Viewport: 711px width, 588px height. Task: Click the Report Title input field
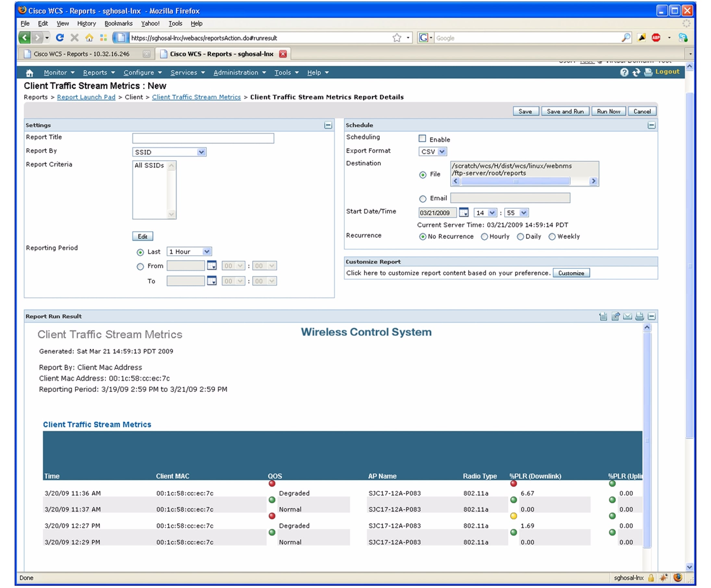(203, 138)
